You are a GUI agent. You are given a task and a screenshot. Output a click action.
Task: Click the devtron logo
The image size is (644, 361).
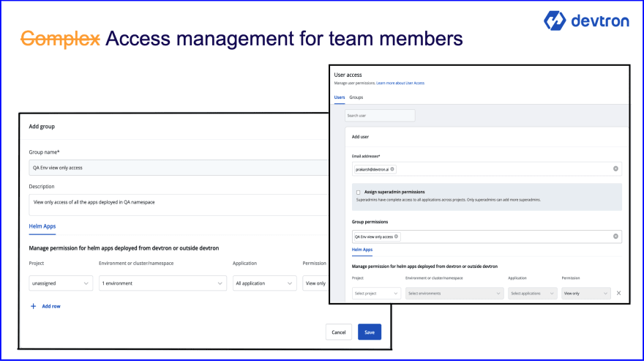[x=586, y=21]
